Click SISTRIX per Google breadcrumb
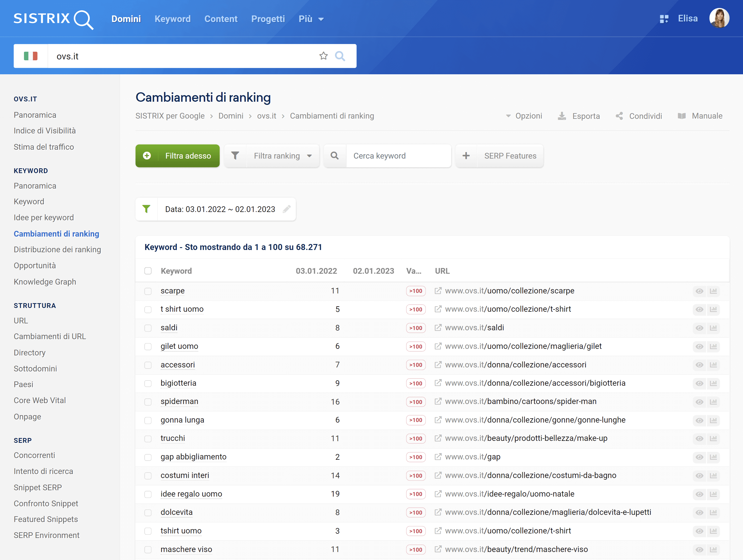The width and height of the screenshot is (743, 560). 170,116
